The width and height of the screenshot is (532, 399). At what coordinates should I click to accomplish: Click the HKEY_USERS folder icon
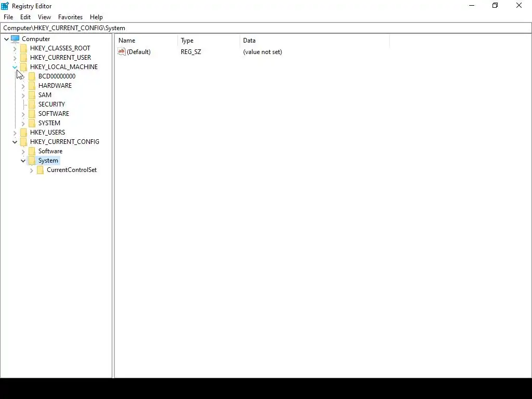(23, 132)
